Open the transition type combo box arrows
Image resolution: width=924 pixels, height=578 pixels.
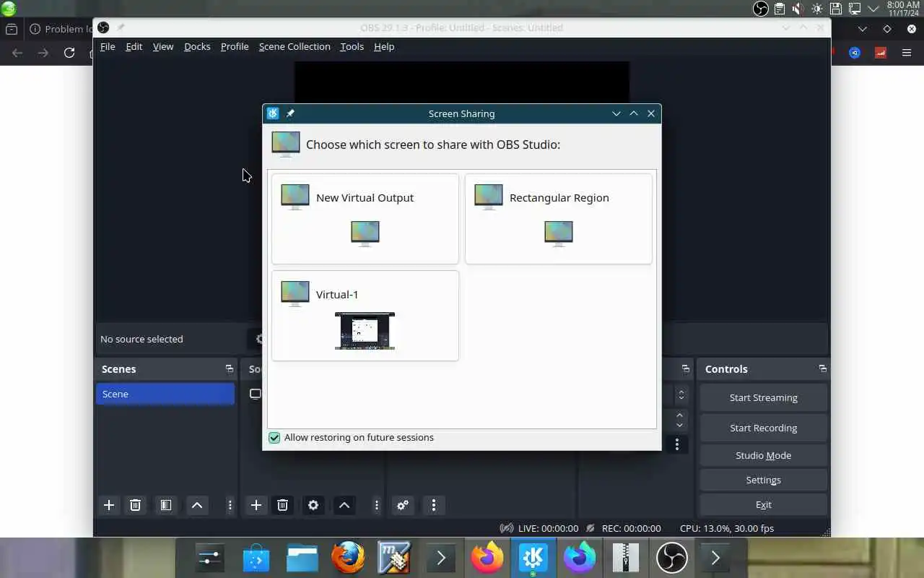tap(681, 395)
